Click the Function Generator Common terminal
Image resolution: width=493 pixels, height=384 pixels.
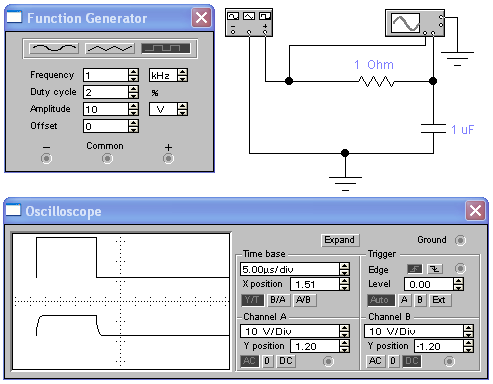[107, 158]
